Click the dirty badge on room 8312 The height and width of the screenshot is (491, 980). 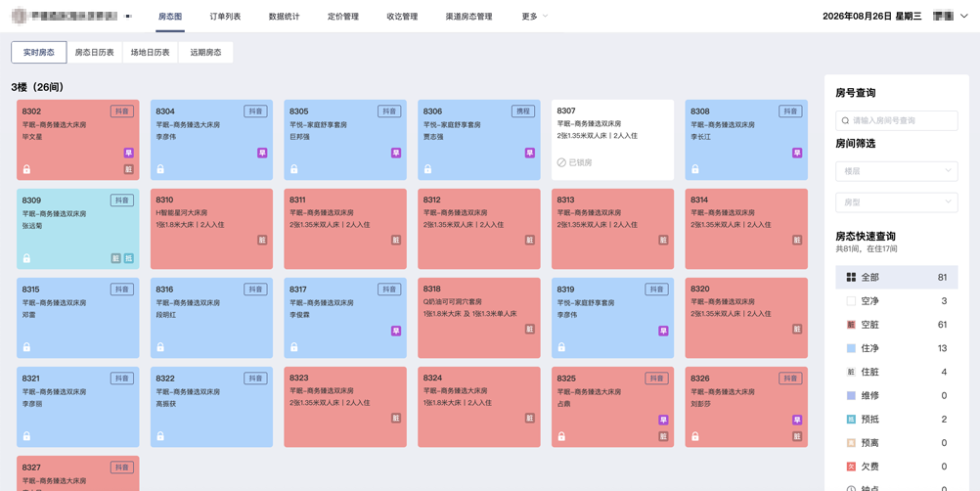529,240
